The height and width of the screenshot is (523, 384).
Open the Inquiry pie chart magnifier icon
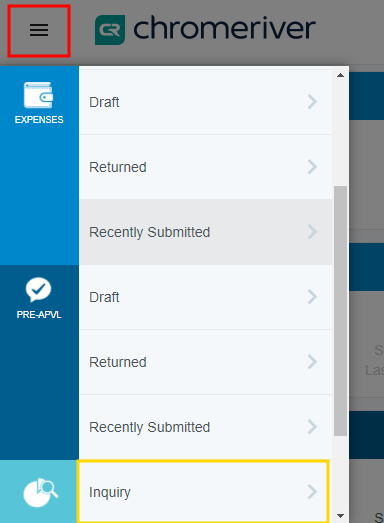(41, 492)
